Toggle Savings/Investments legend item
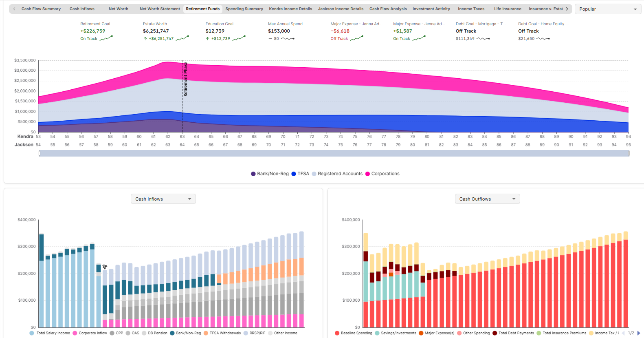 point(396,333)
